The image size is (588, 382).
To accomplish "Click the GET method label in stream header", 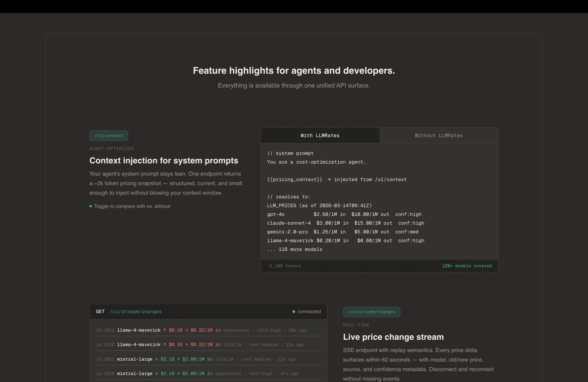I will (100, 312).
